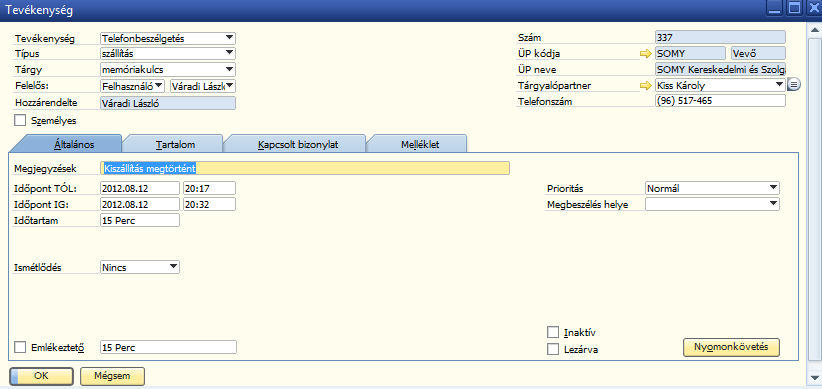Viewport: 822px width, 389px height.
Task: Open the Megbeszélés helye dropdown
Action: [712, 204]
